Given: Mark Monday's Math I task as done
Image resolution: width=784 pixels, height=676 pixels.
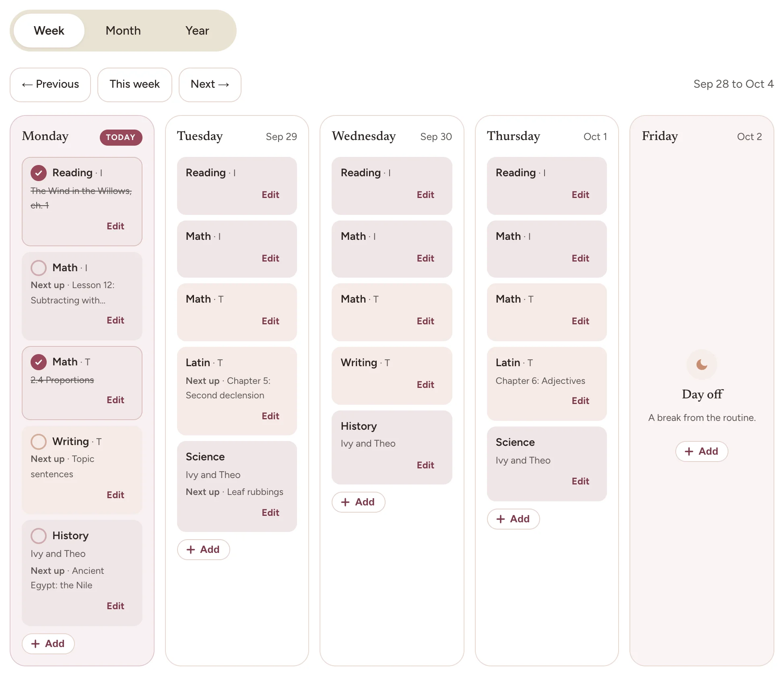Looking at the screenshot, I should 39,268.
